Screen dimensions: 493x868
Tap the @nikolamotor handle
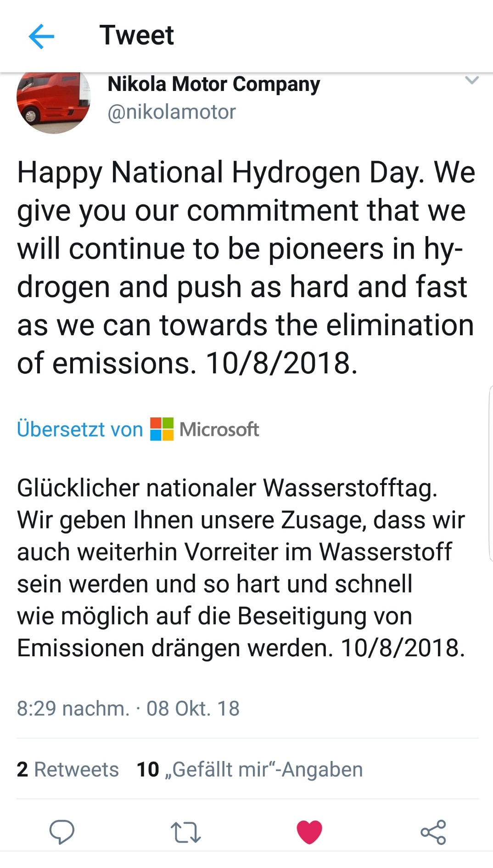tap(172, 112)
